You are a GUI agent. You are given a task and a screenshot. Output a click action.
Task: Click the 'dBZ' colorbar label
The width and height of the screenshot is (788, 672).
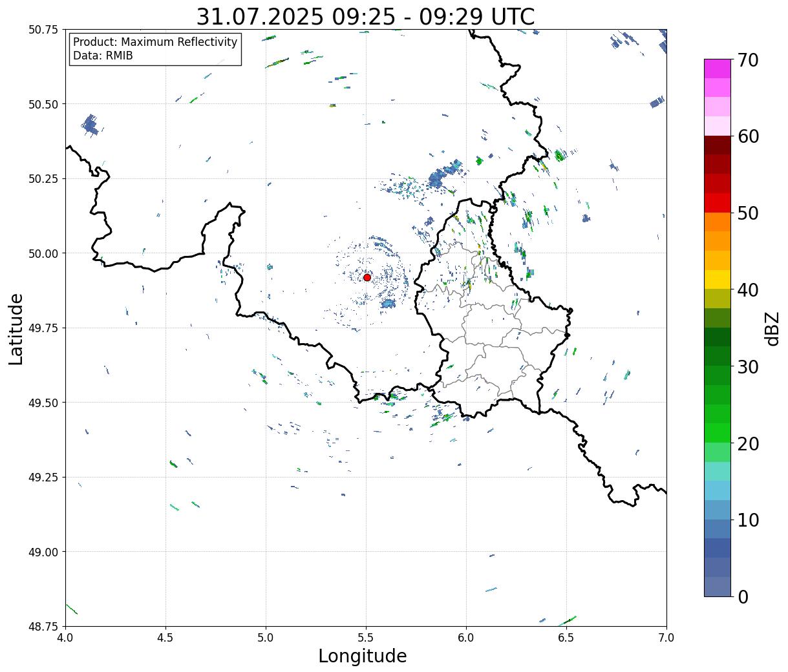[772, 328]
